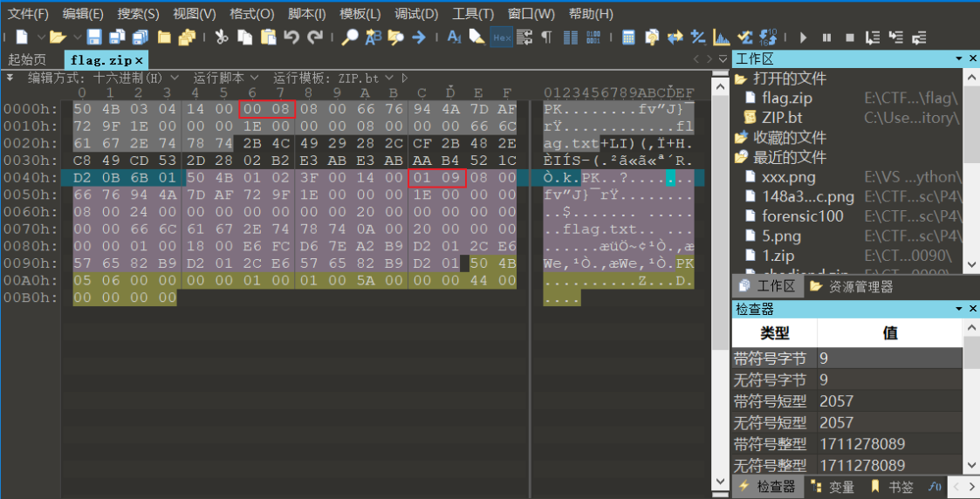Toggle Hex edit mode button
This screenshot has width=980, height=499.
(x=501, y=38)
